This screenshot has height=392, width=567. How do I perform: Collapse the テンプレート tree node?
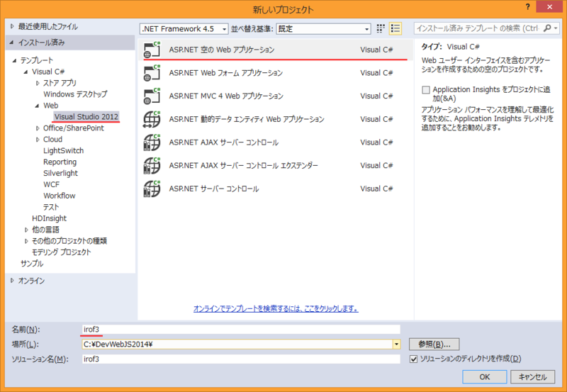click(14, 60)
